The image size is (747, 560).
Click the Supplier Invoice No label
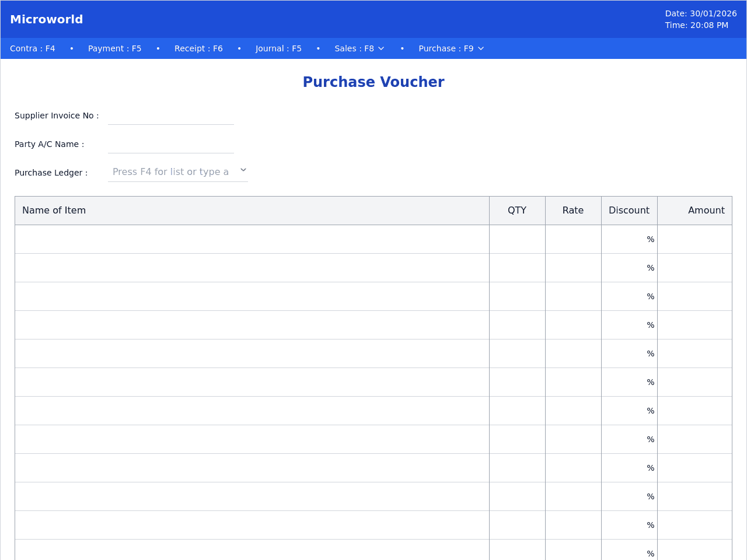click(57, 116)
